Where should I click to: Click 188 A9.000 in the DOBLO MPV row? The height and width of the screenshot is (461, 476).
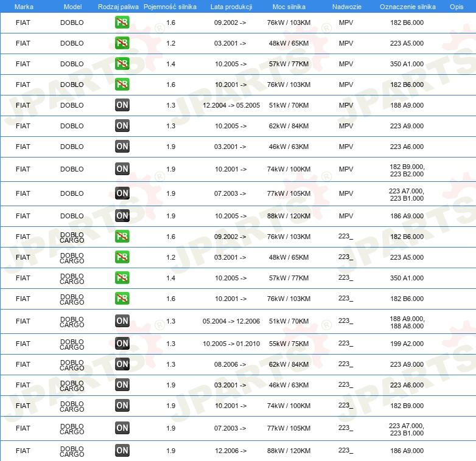tap(407, 105)
